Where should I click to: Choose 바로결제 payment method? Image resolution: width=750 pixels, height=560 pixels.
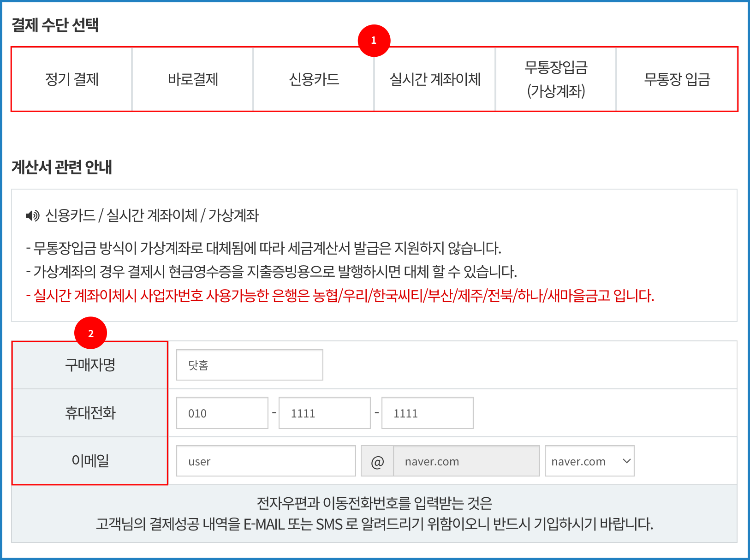click(x=193, y=79)
